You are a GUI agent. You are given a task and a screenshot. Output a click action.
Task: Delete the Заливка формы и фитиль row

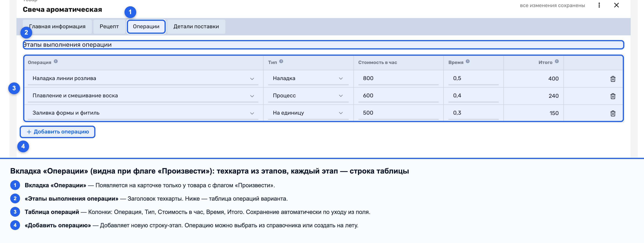coord(613,113)
